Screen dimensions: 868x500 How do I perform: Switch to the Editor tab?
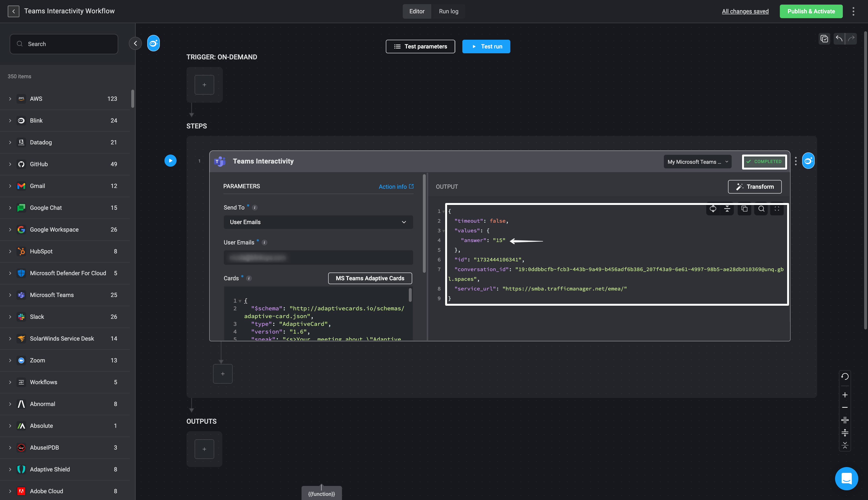(417, 11)
